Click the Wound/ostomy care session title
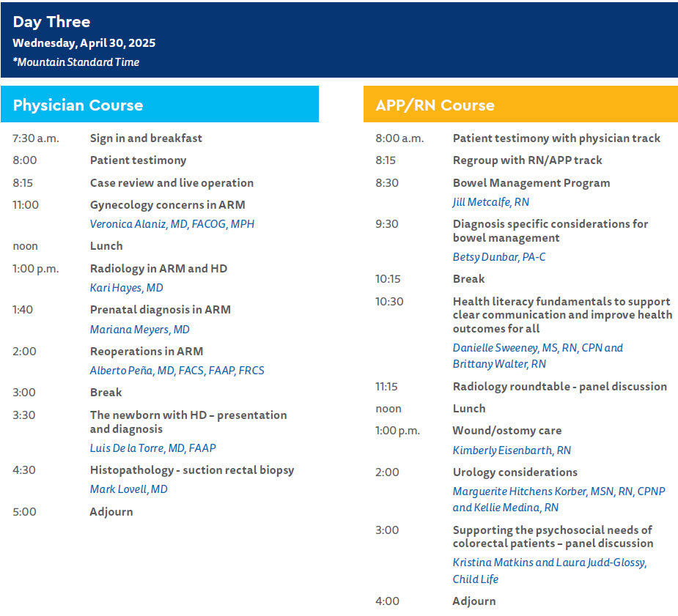Viewport: 678px width, 616px height. point(507,431)
